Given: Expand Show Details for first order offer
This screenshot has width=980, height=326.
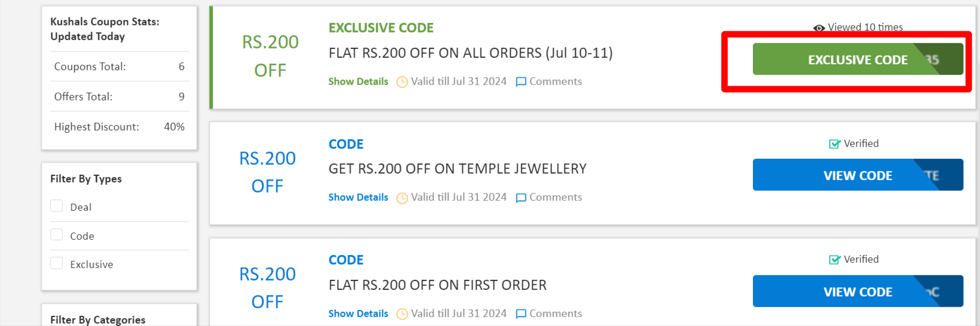Looking at the screenshot, I should click(x=358, y=314).
